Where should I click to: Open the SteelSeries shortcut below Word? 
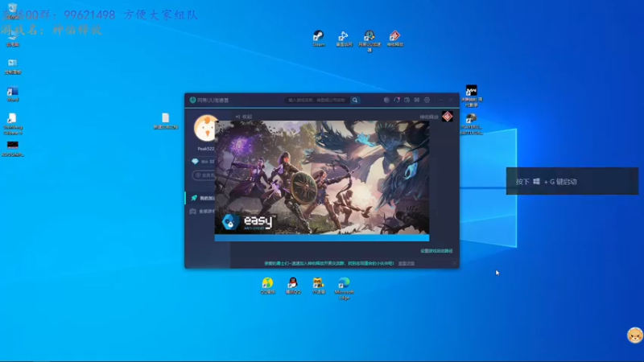coord(12,123)
